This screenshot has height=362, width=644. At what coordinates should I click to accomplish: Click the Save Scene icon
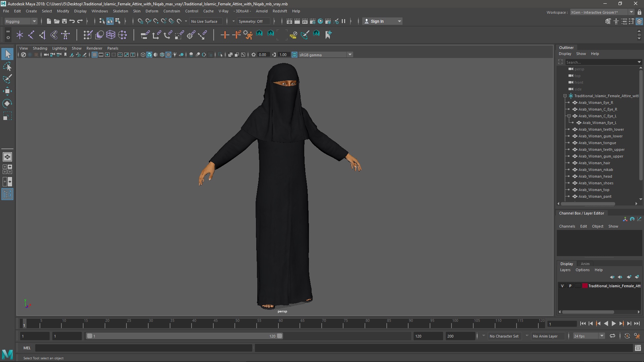64,21
